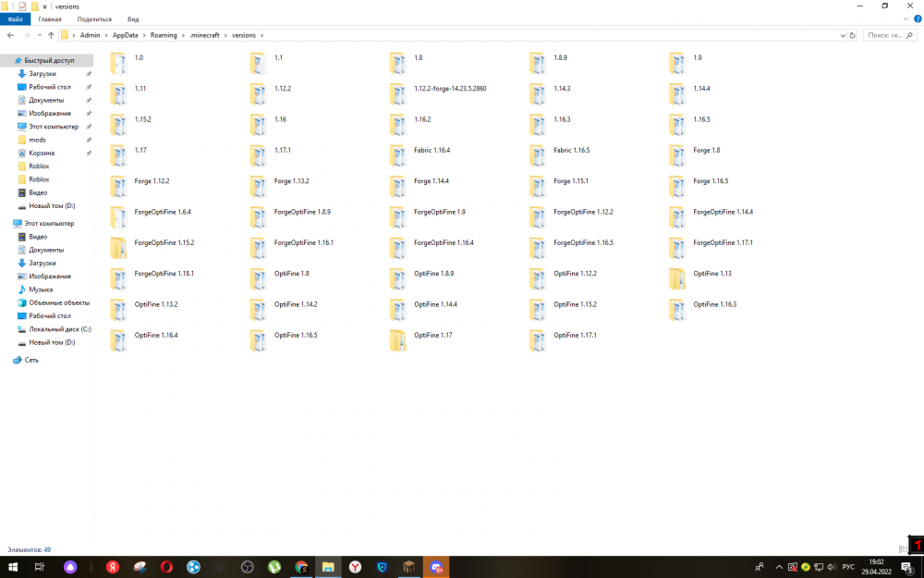Click AppData in the address breadcrumb

[x=125, y=35]
